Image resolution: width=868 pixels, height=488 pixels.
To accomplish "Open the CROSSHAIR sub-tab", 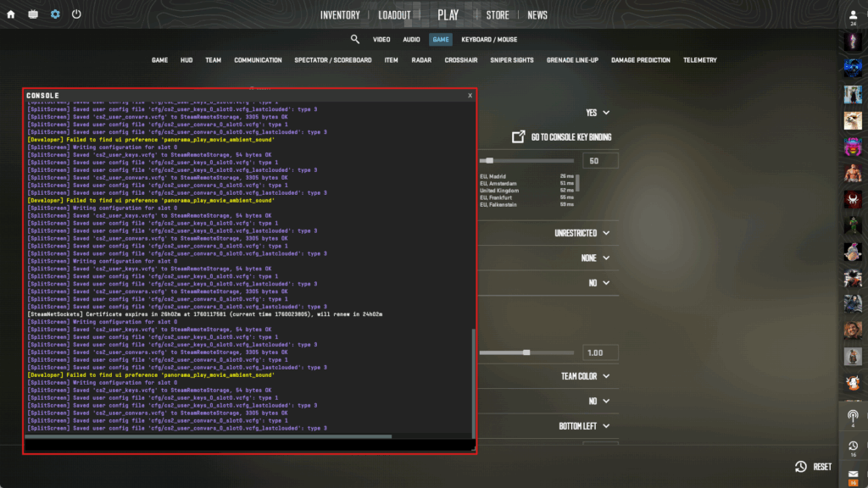I will pos(461,60).
